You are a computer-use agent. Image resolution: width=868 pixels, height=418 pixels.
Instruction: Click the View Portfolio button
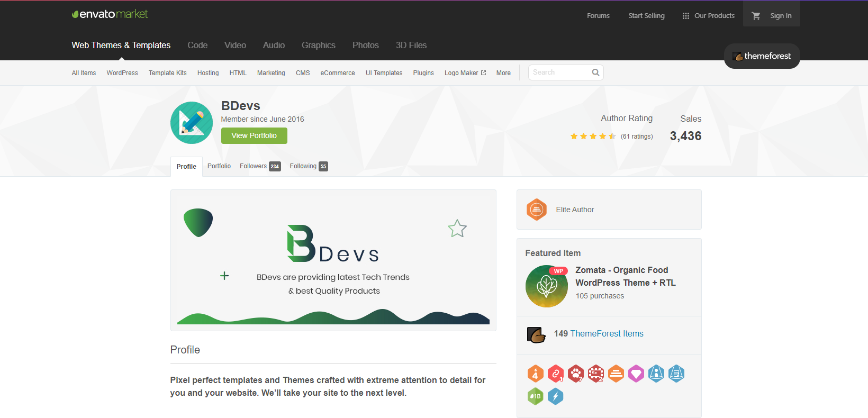point(254,135)
